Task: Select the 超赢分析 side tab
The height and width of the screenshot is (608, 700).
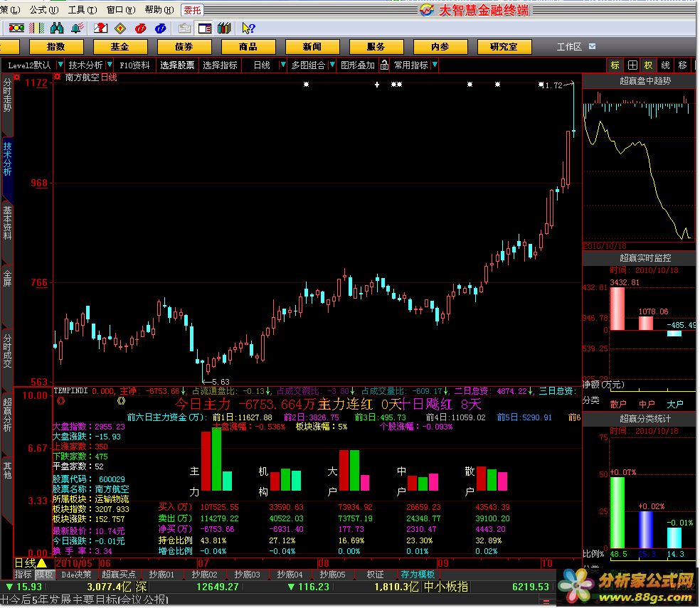Action: [7, 415]
